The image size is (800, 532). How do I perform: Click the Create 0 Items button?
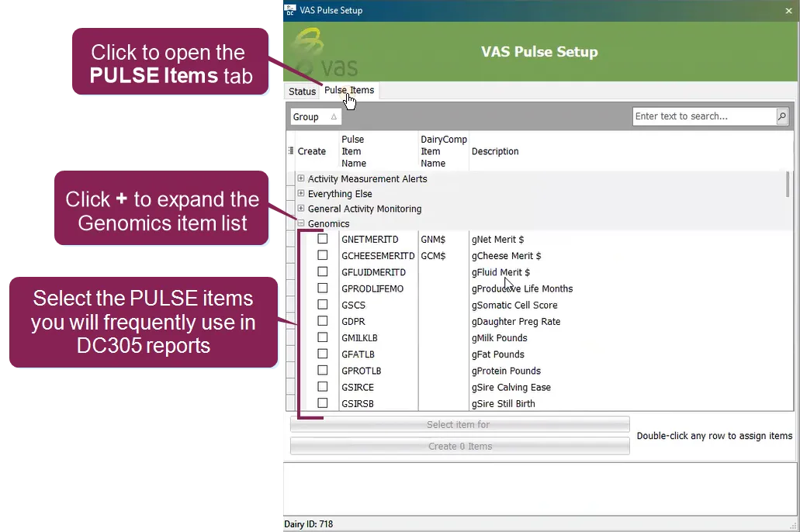pyautogui.click(x=459, y=447)
